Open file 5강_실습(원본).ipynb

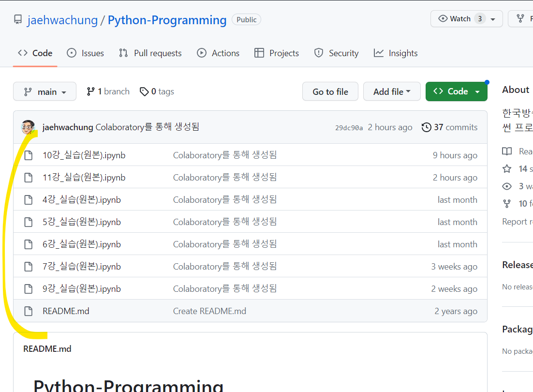point(82,222)
